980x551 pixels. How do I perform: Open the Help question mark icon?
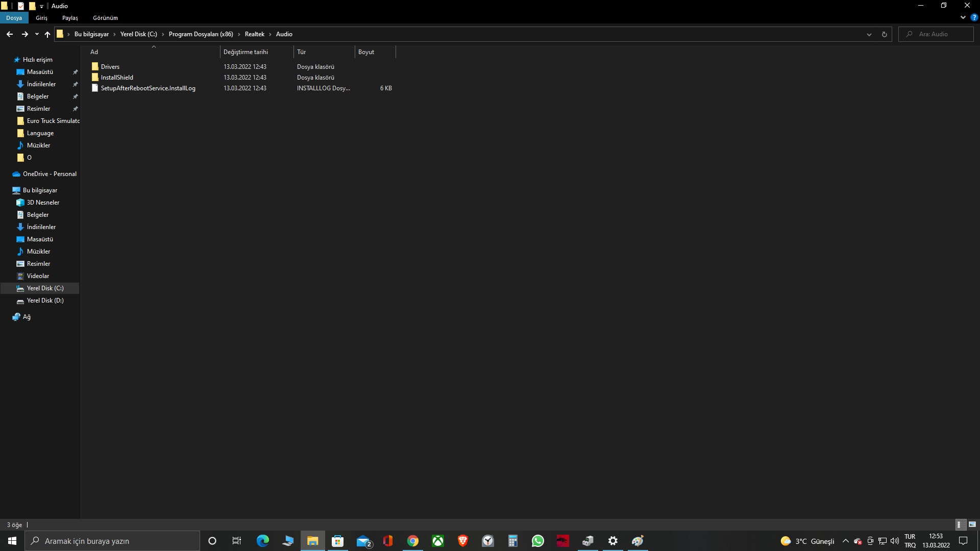click(974, 17)
